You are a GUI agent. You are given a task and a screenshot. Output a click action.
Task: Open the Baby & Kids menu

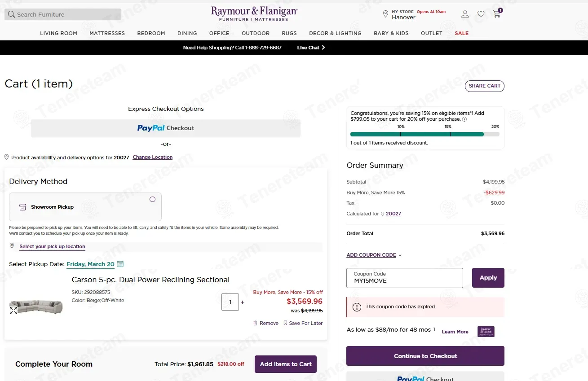pyautogui.click(x=391, y=33)
